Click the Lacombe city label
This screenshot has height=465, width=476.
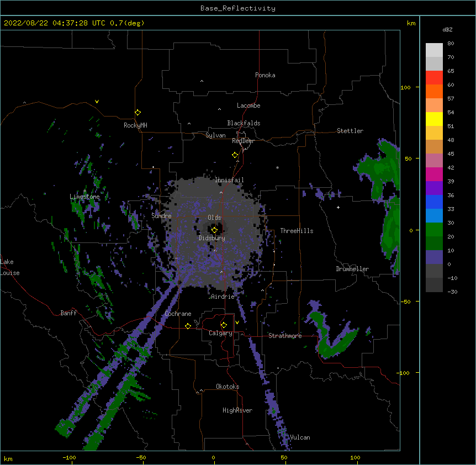pyautogui.click(x=248, y=105)
